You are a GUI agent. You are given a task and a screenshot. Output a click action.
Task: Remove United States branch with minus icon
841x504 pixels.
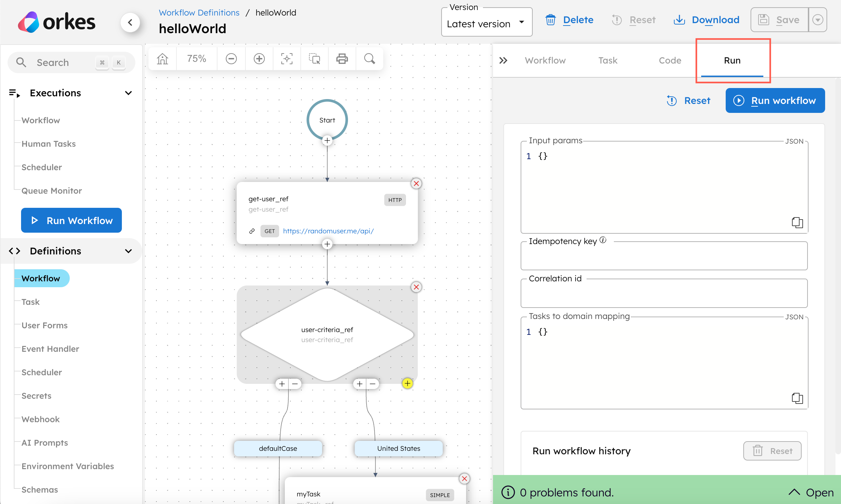tap(373, 384)
